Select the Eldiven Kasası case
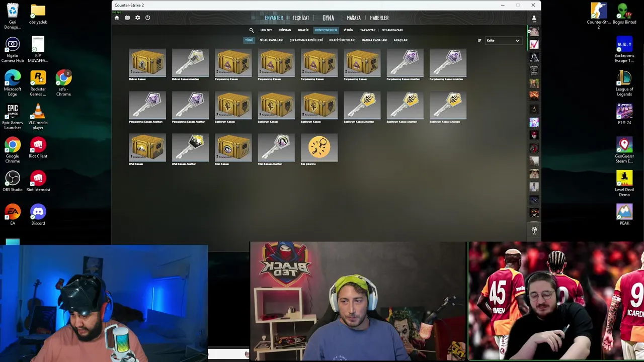 tap(147, 65)
